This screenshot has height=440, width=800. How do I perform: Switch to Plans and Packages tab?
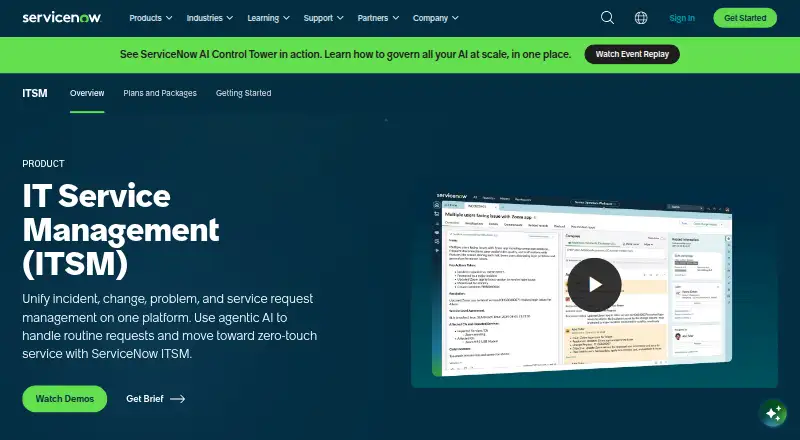point(160,93)
